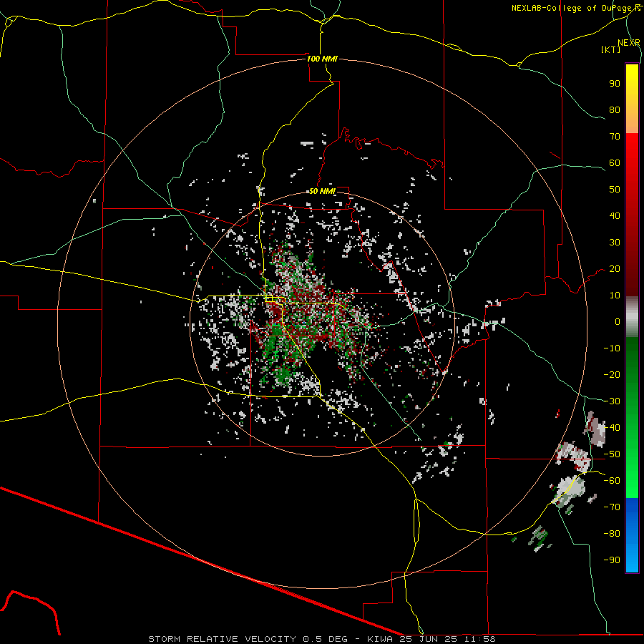The width and height of the screenshot is (644, 644).
Task: Select the positive "20" velocity scale label
Action: (615, 269)
